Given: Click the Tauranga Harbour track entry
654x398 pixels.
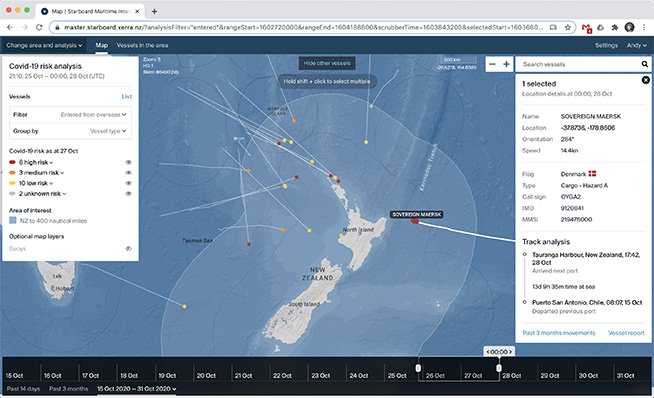Looking at the screenshot, I should pos(586,259).
